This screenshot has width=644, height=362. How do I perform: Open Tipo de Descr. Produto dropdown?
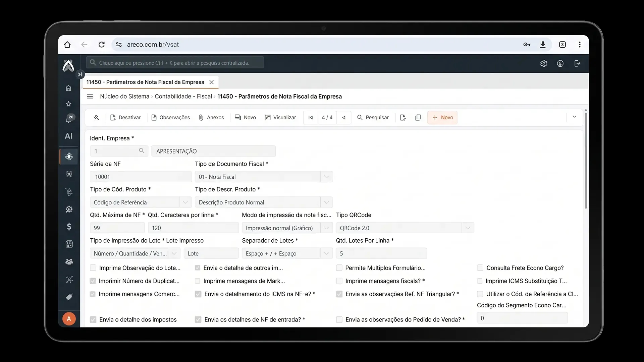(264, 202)
